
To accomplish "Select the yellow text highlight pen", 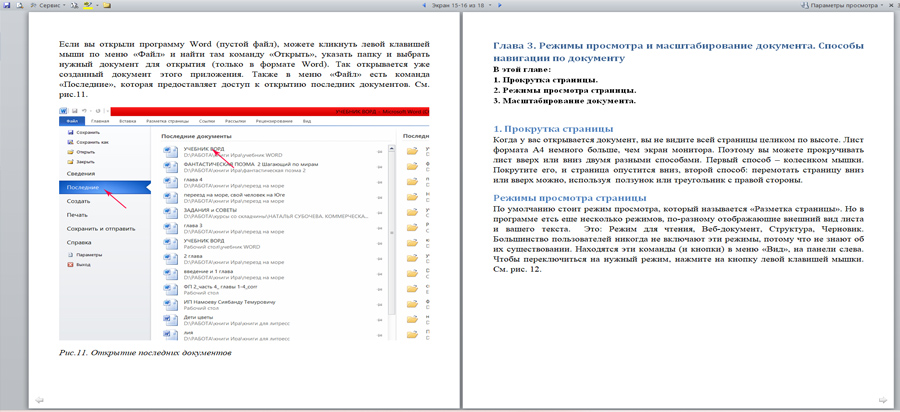I will tap(90, 6).
